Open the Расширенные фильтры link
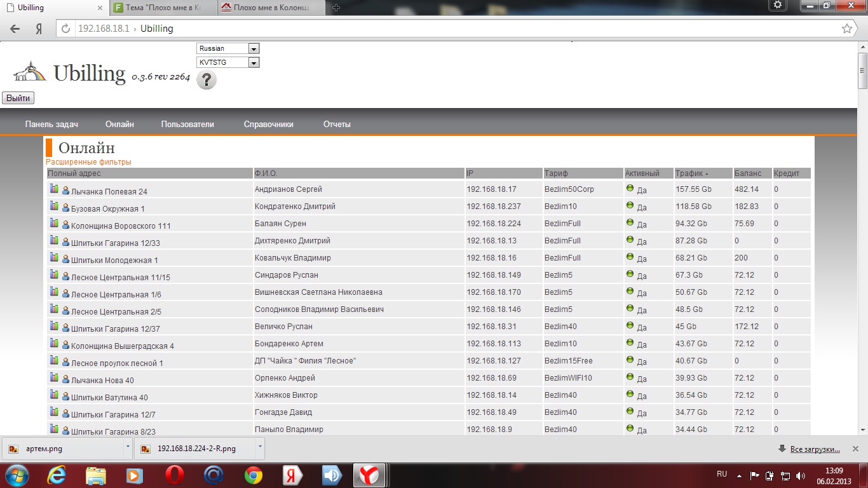This screenshot has height=488, width=868. [88, 162]
